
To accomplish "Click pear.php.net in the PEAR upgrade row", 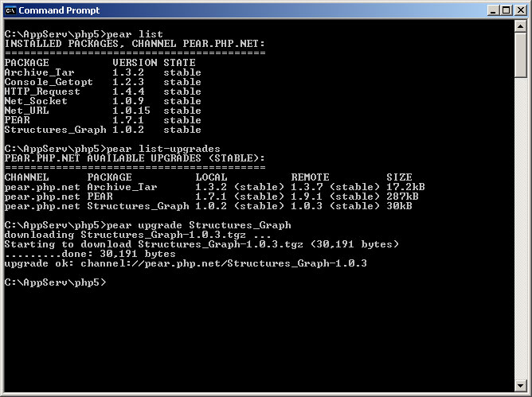I will (x=42, y=197).
